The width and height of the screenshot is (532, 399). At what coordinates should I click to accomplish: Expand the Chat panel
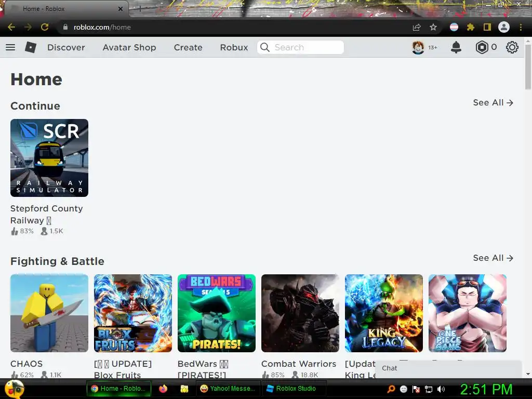click(x=448, y=369)
